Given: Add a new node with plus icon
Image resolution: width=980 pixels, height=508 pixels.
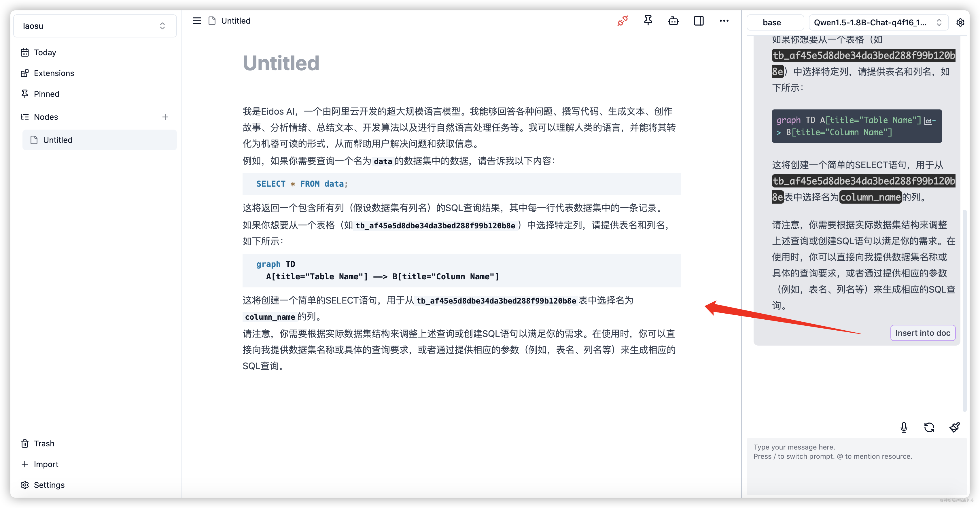Looking at the screenshot, I should pyautogui.click(x=165, y=117).
